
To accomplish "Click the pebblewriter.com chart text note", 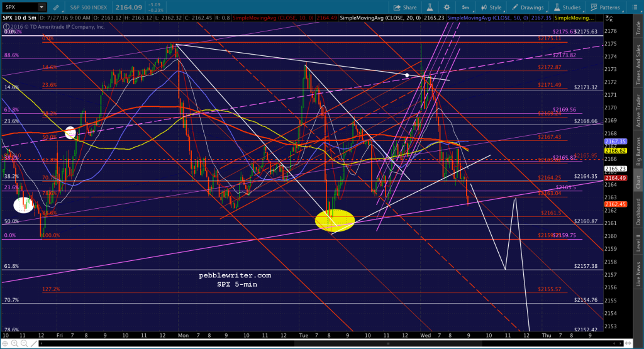I will click(x=235, y=275).
